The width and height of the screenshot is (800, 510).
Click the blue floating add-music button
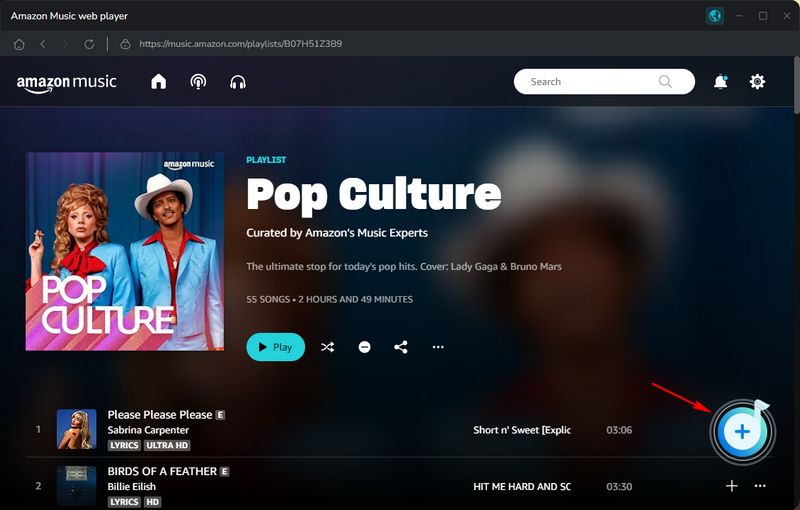[x=741, y=431]
